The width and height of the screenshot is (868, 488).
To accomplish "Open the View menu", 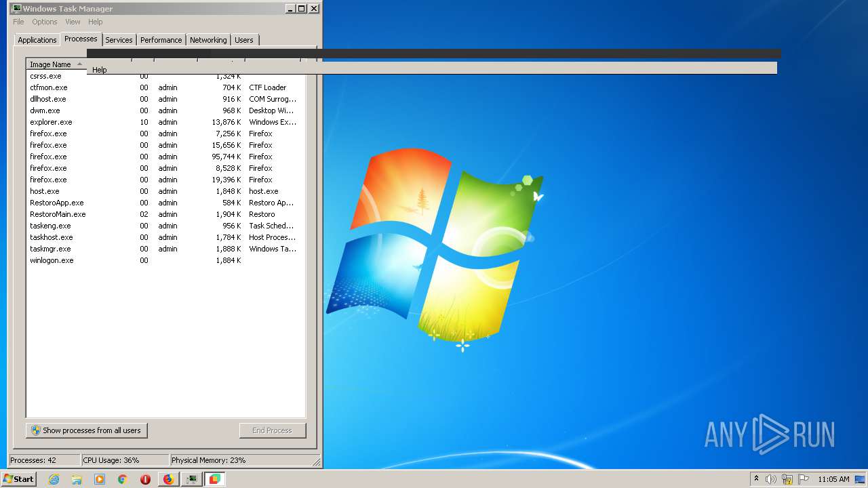I will tap(73, 22).
